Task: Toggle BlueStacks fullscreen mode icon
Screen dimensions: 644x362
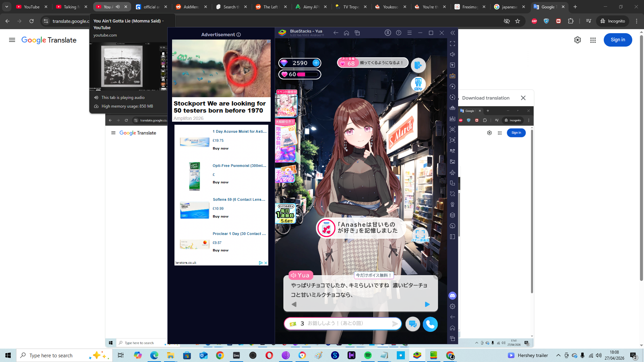Action: click(x=452, y=44)
